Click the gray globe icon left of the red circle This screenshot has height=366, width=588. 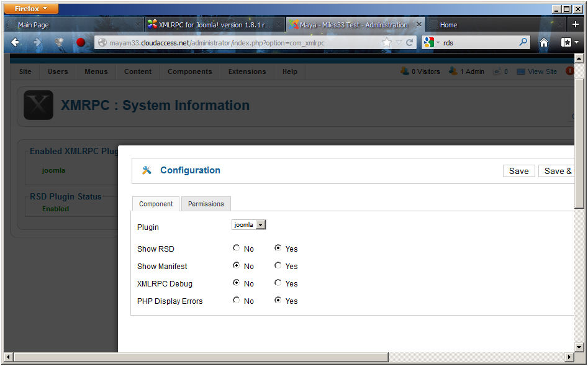pos(59,42)
